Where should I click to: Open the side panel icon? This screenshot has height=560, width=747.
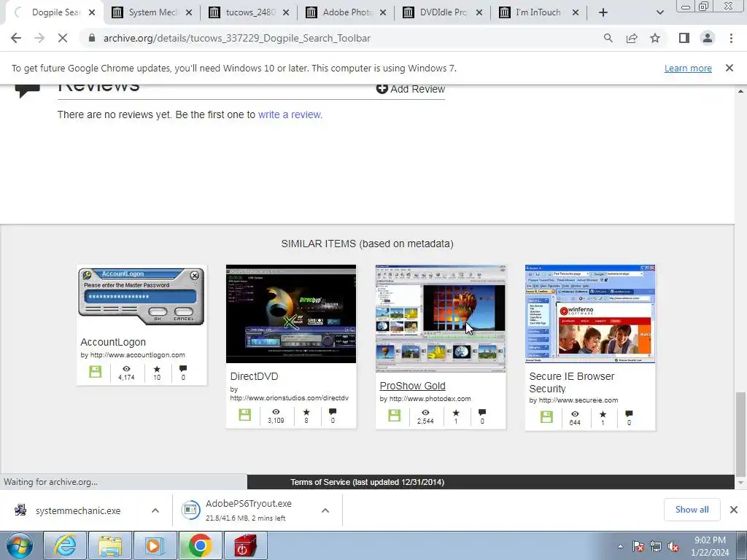[684, 38]
